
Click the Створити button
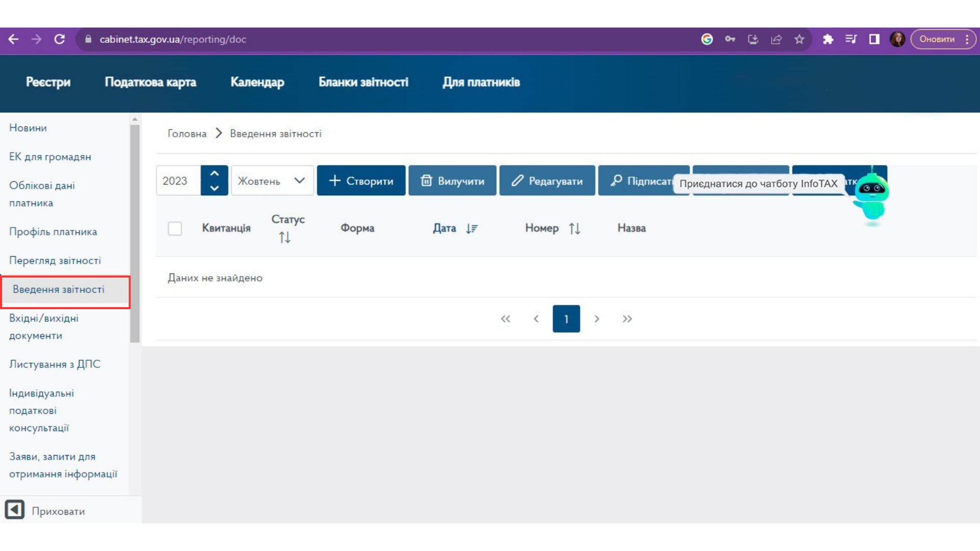click(361, 181)
